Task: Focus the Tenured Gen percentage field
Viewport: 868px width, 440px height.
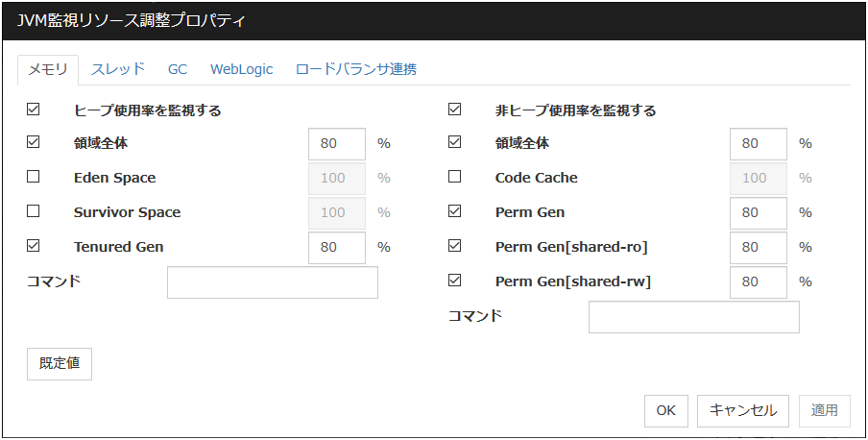Action: [337, 247]
